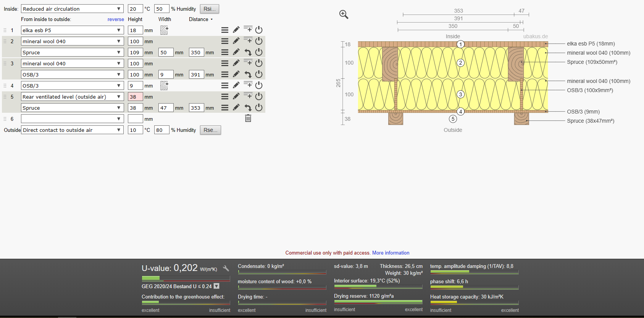Click the wrench icon next to U-value

click(x=226, y=268)
